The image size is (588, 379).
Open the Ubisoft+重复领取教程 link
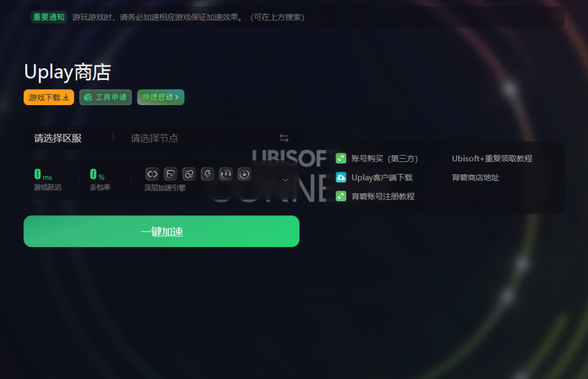point(492,158)
